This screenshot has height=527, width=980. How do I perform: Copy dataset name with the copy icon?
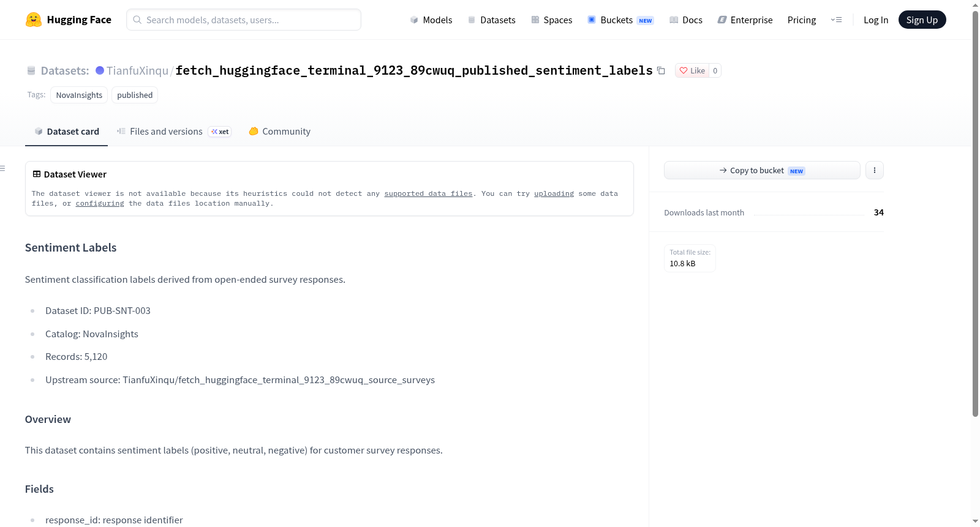[661, 70]
